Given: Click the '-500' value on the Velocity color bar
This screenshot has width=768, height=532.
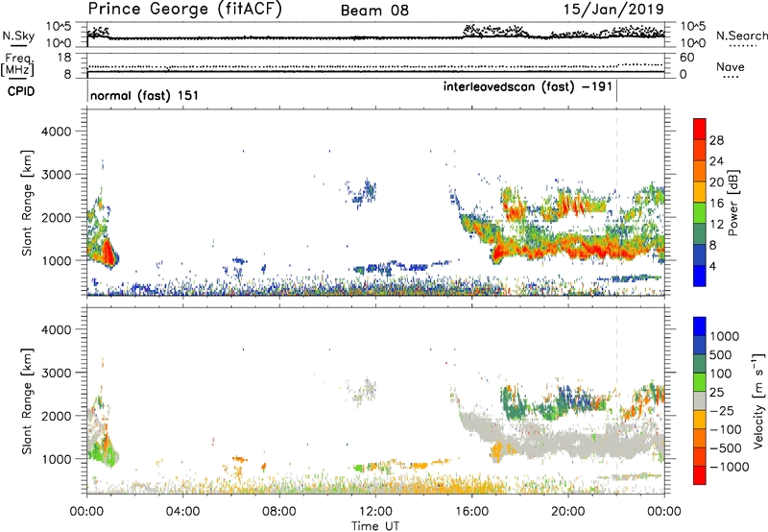Looking at the screenshot, I should (x=725, y=448).
